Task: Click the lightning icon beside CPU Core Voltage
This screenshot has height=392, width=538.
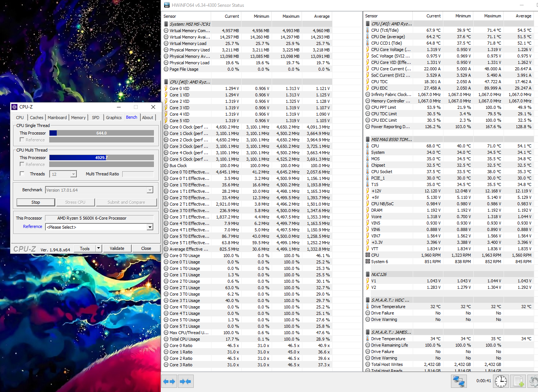Action: [368, 50]
